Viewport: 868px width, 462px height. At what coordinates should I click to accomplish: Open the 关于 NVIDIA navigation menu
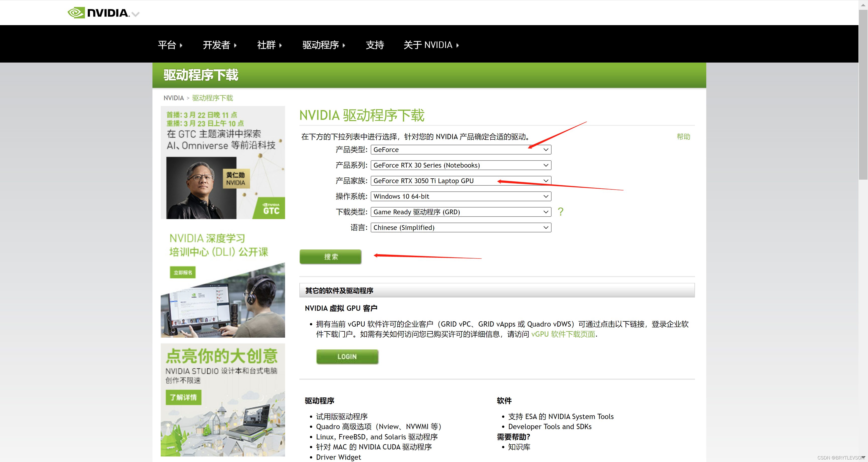(431, 45)
